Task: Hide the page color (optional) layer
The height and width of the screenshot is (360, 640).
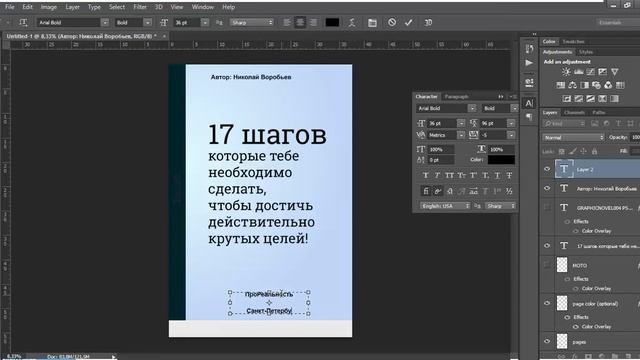Action: [x=547, y=303]
